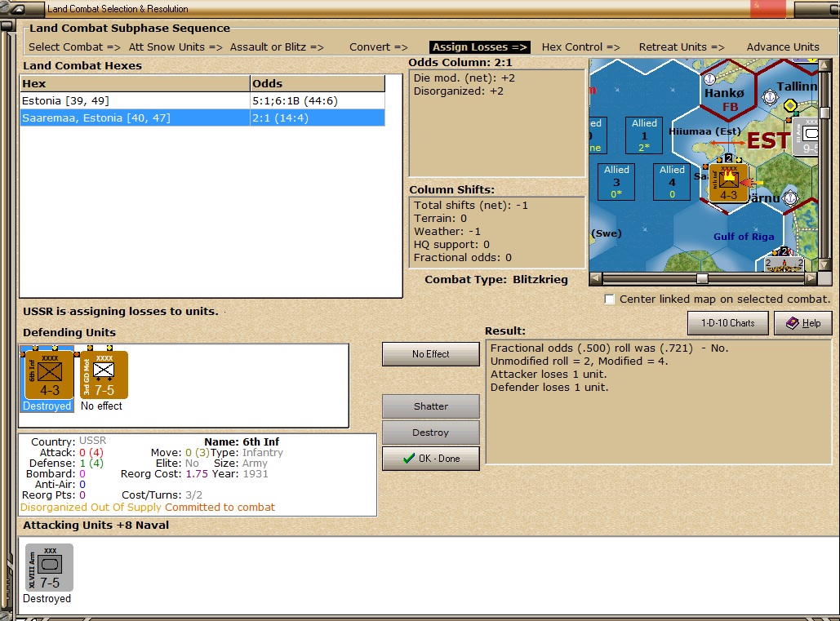
Task: Click Assign Losses subphase step
Action: pyautogui.click(x=479, y=47)
